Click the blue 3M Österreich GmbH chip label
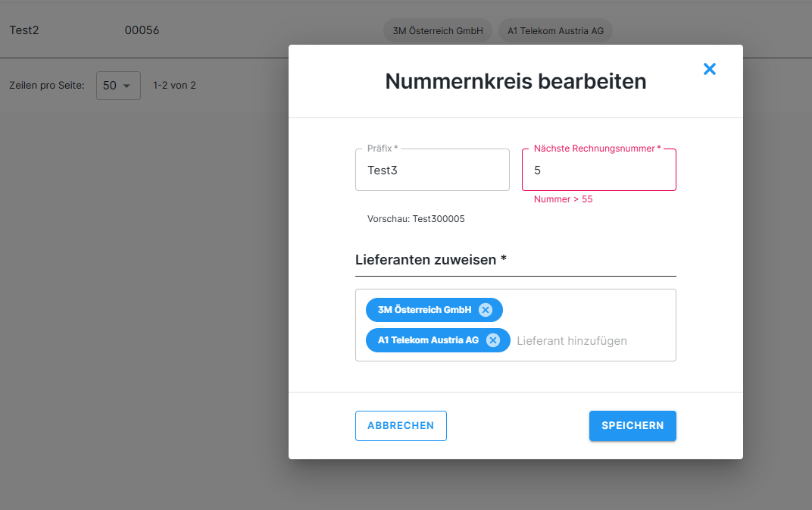Viewport: 812px width, 510px height. point(424,310)
